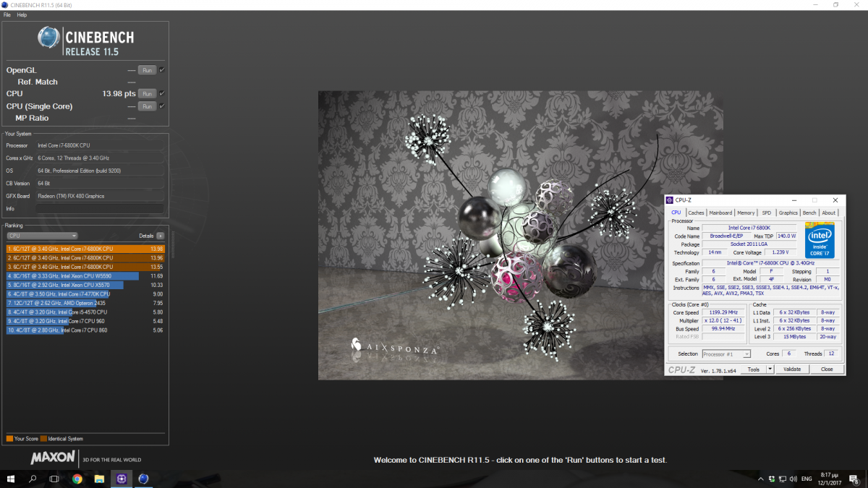
Task: Open the Action Center notifications
Action: pos(854,479)
